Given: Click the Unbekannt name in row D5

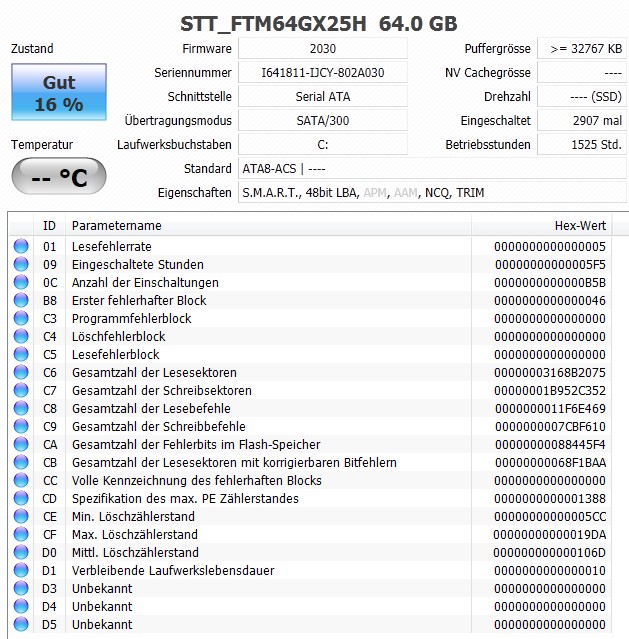Looking at the screenshot, I should pos(102,624).
